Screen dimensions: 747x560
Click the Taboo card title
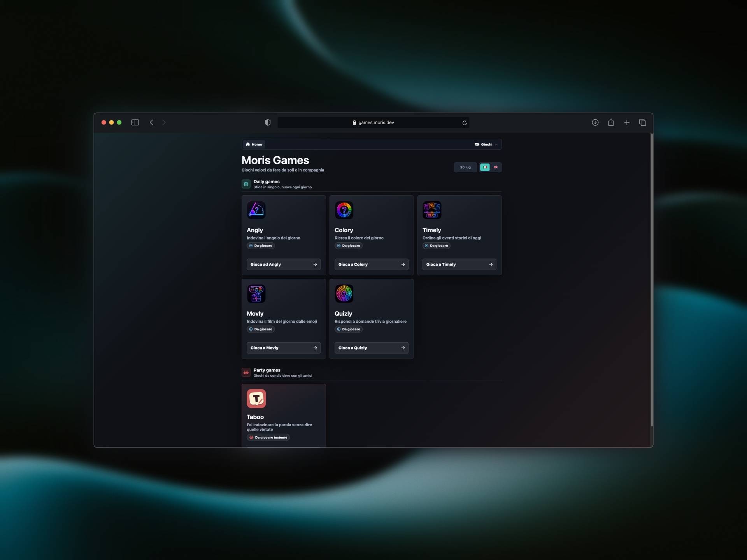(x=255, y=417)
